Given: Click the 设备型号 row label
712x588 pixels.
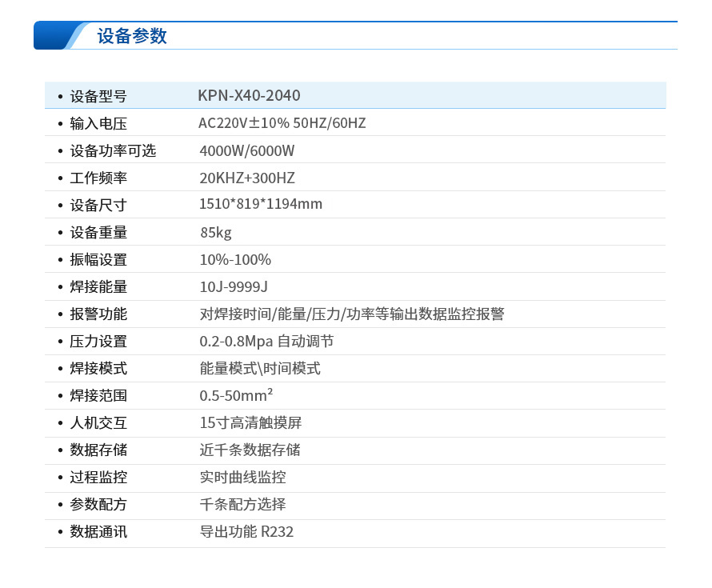Looking at the screenshot, I should [98, 97].
